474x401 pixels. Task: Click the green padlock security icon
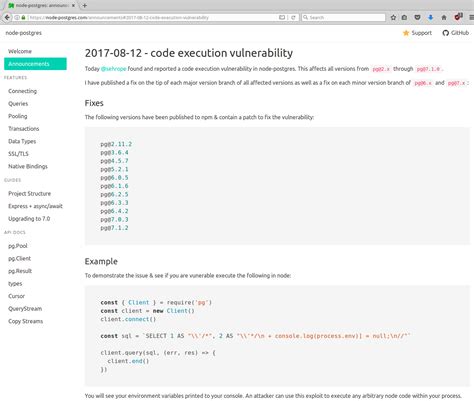pyautogui.click(x=23, y=18)
